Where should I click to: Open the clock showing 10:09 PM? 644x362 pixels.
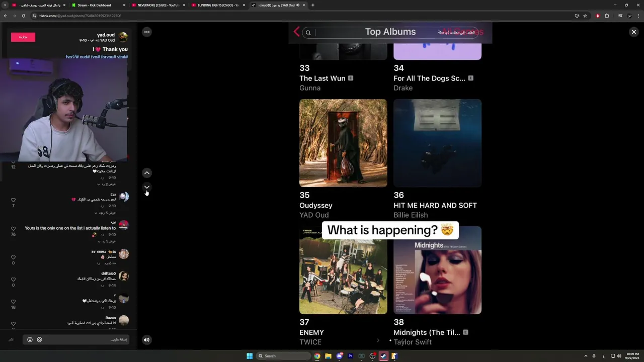coord(632,356)
